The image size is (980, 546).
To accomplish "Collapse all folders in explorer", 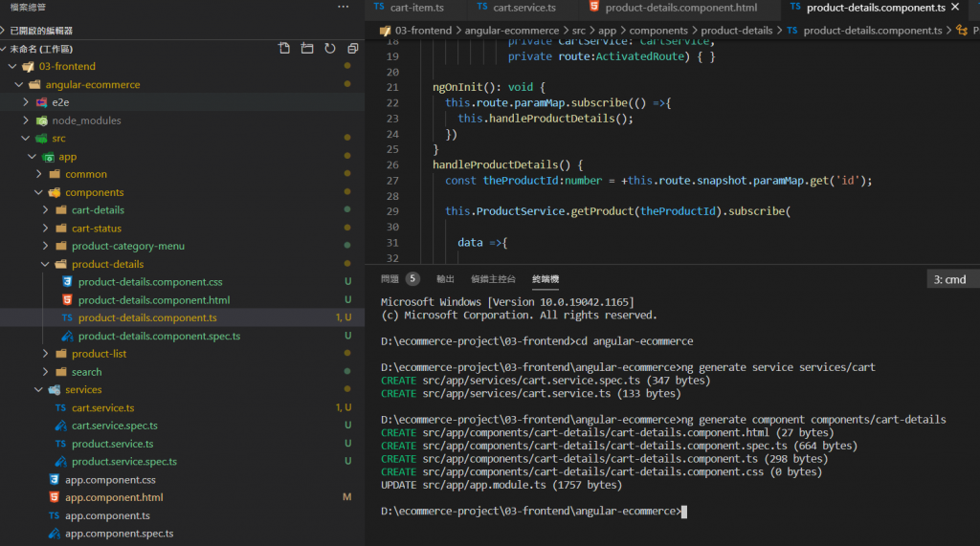I will point(353,49).
